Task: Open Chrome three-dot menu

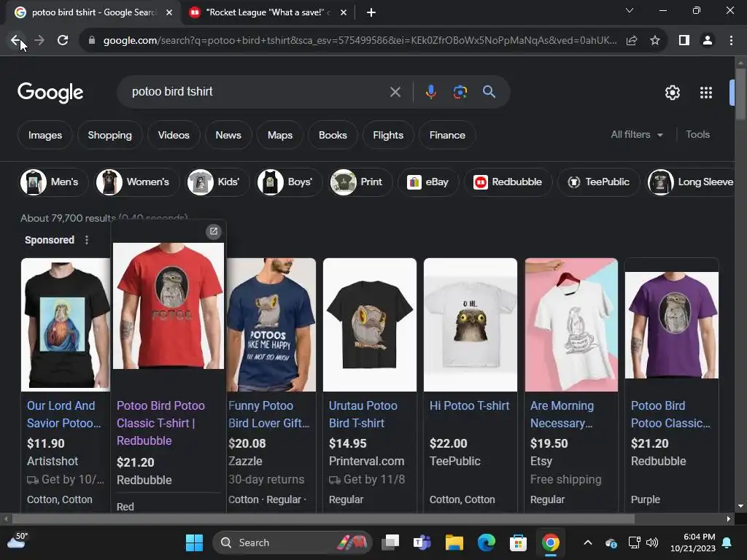Action: pyautogui.click(x=731, y=41)
